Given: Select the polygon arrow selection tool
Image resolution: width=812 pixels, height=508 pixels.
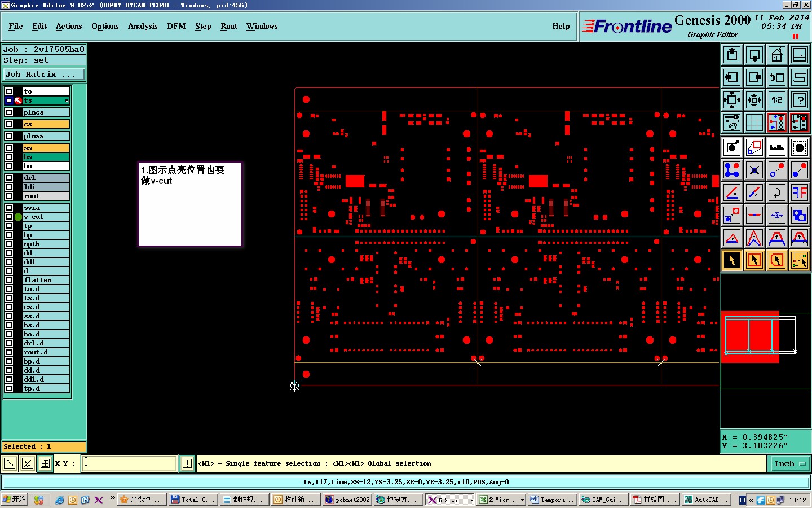Looking at the screenshot, I should pos(777,260).
